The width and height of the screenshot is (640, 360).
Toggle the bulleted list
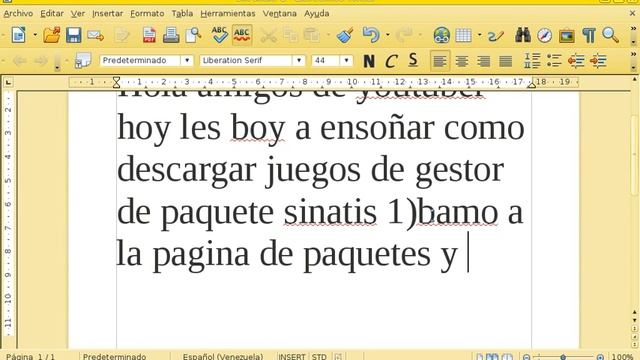tap(554, 61)
